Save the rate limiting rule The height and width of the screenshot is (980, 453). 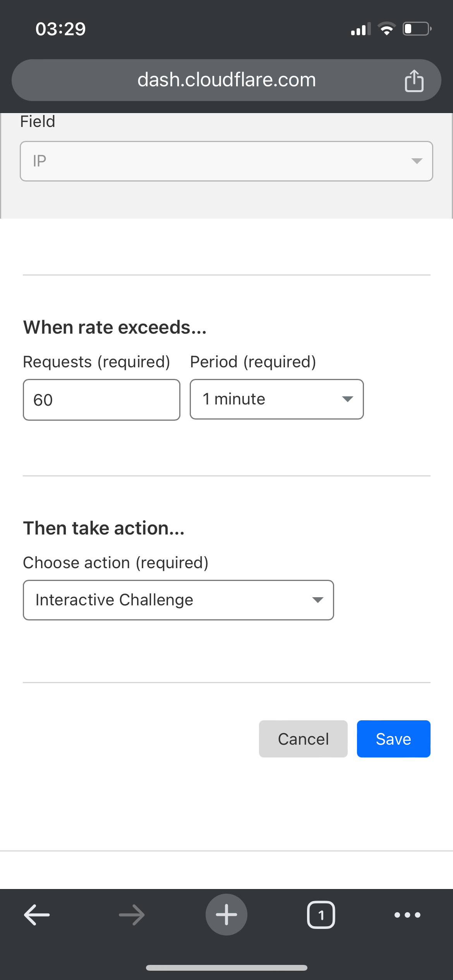coord(393,739)
